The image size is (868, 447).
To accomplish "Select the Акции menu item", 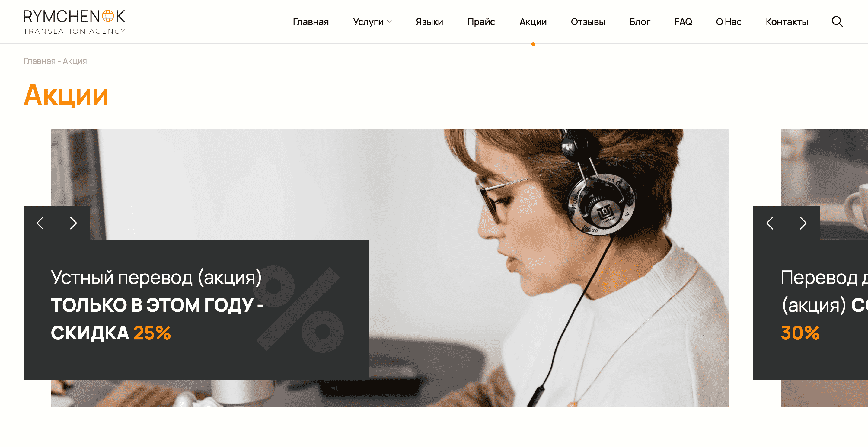I will point(533,22).
